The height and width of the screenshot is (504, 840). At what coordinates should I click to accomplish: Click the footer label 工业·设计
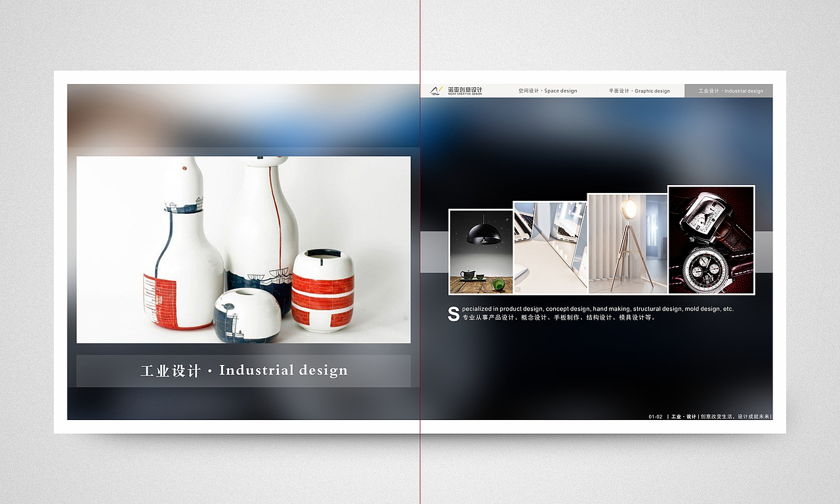(683, 417)
